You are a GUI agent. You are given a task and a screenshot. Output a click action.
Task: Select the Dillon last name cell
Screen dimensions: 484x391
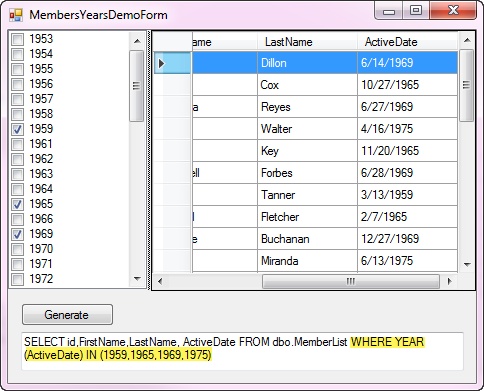307,63
